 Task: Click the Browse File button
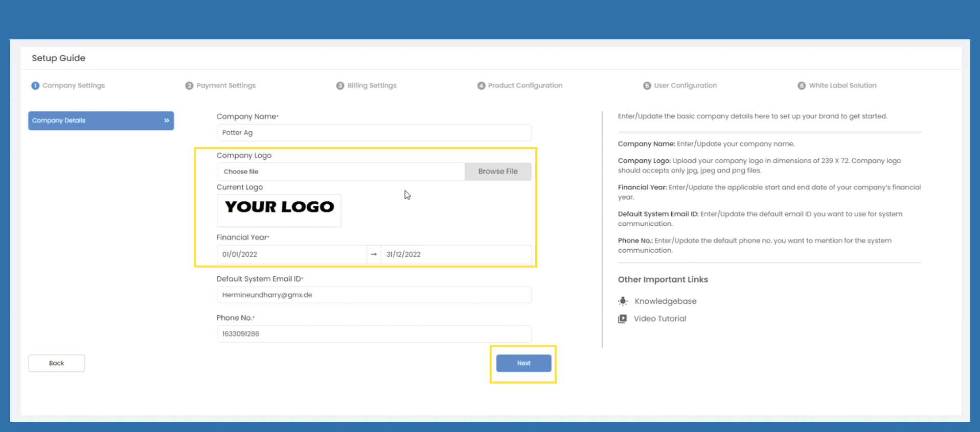tap(497, 172)
